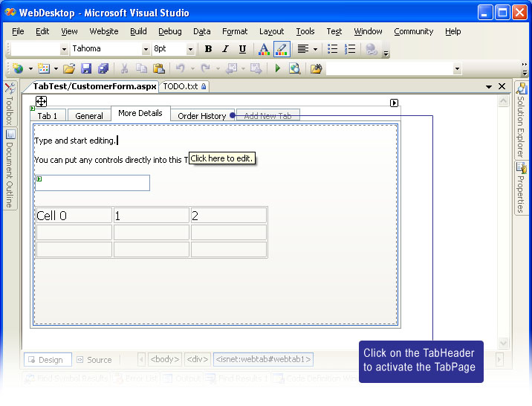Click the Paste clipboard icon
The image size is (532, 406).
[158, 68]
